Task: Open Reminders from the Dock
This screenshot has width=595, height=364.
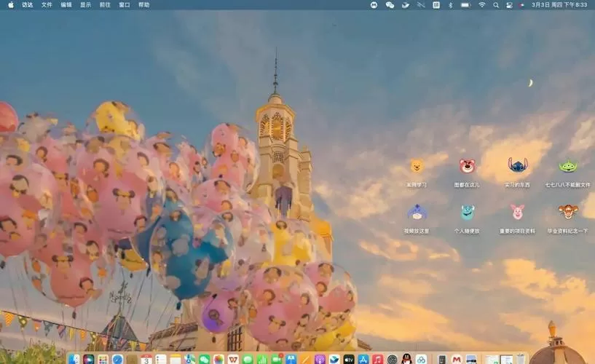Action: click(161, 359)
